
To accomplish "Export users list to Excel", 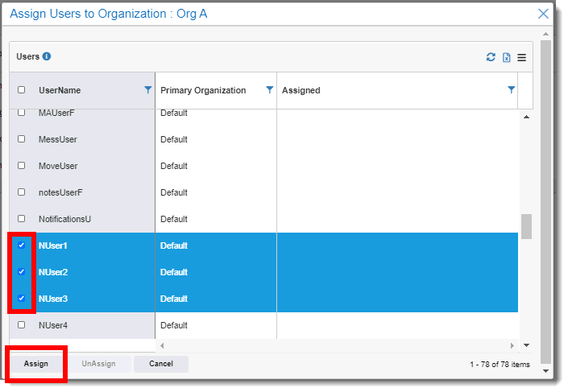I will [x=507, y=57].
